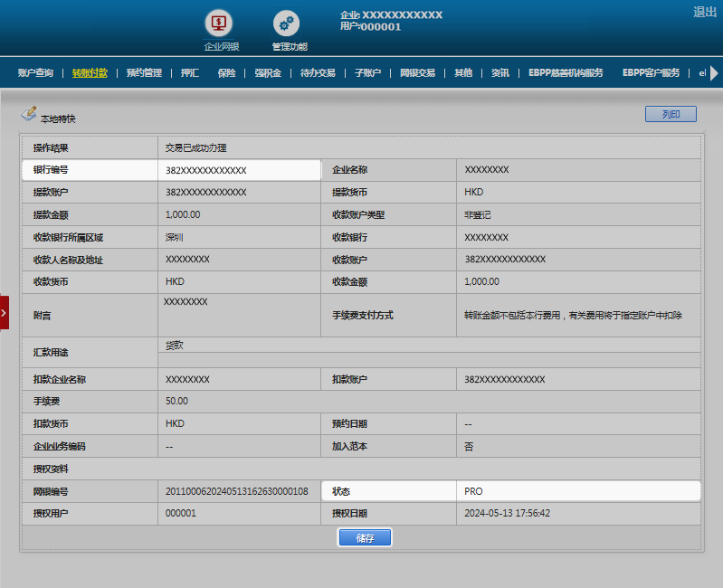
Task: Show more menu items with right arrow
Action: (714, 72)
